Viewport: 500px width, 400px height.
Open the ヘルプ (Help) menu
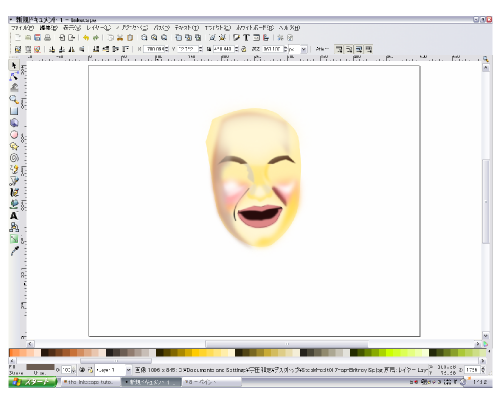(289, 28)
